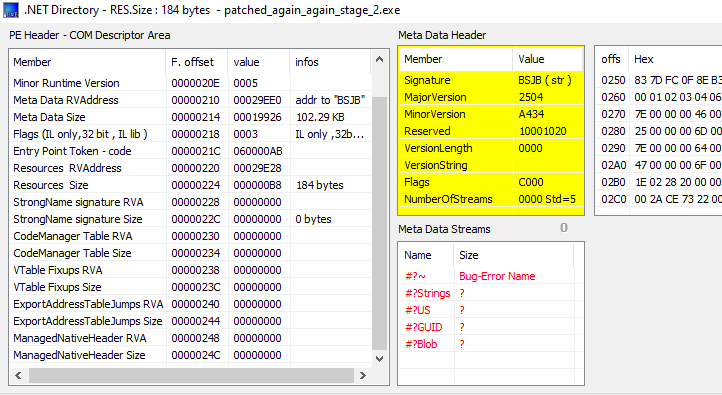The image size is (722, 395).
Task: Click the 'Name' header in Meta Data Streams
Action: [426, 255]
